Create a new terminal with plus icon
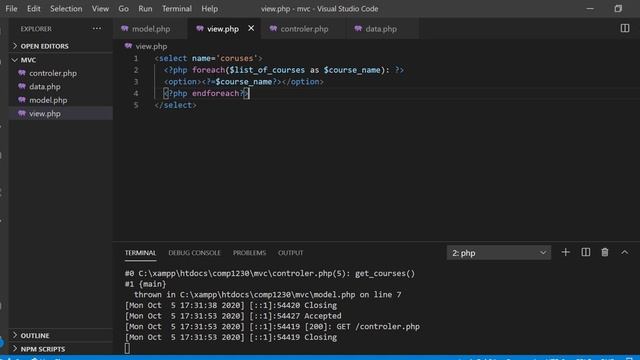The image size is (640, 360). point(565,253)
